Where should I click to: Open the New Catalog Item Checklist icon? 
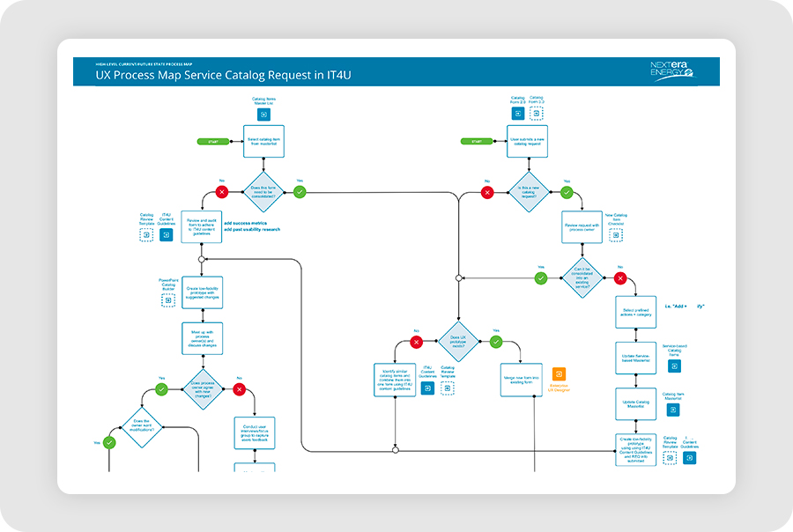click(x=616, y=235)
